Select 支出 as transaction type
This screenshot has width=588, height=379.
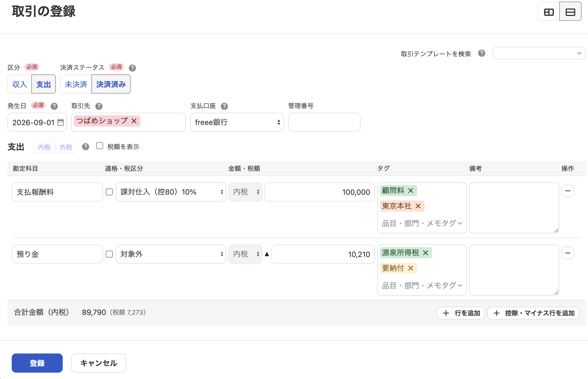pos(44,84)
